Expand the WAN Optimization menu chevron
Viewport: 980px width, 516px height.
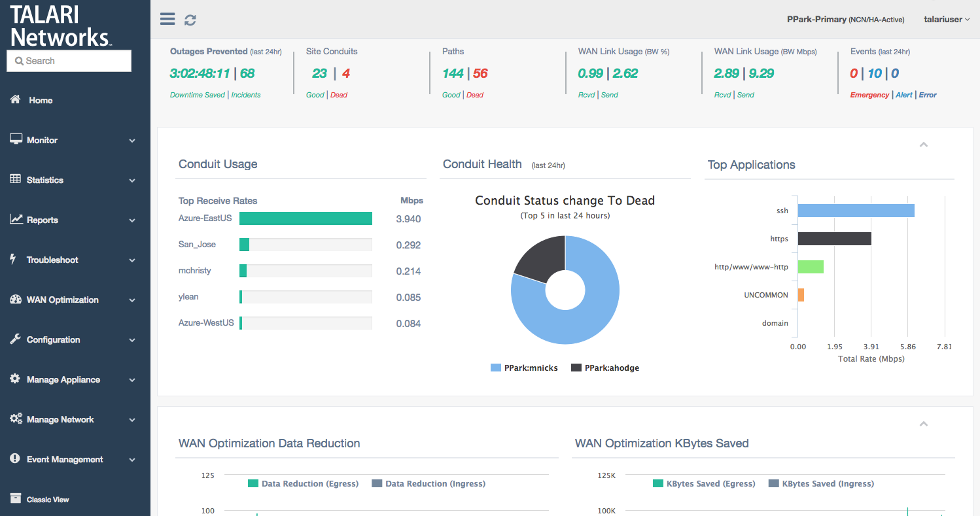pos(132,300)
